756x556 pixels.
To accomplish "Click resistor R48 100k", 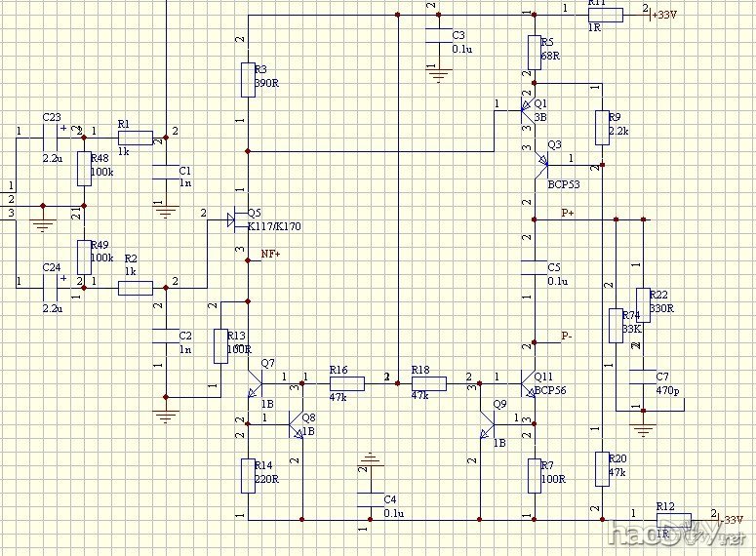I will click(x=84, y=168).
